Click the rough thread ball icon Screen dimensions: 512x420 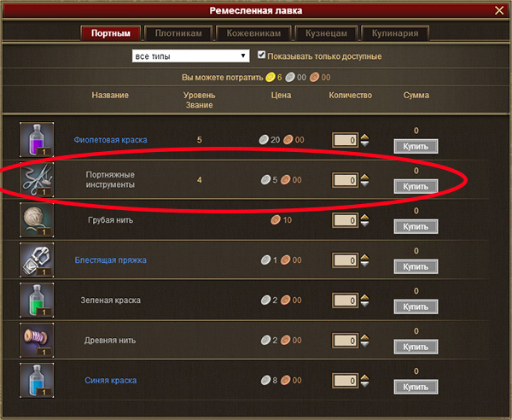tap(37, 219)
